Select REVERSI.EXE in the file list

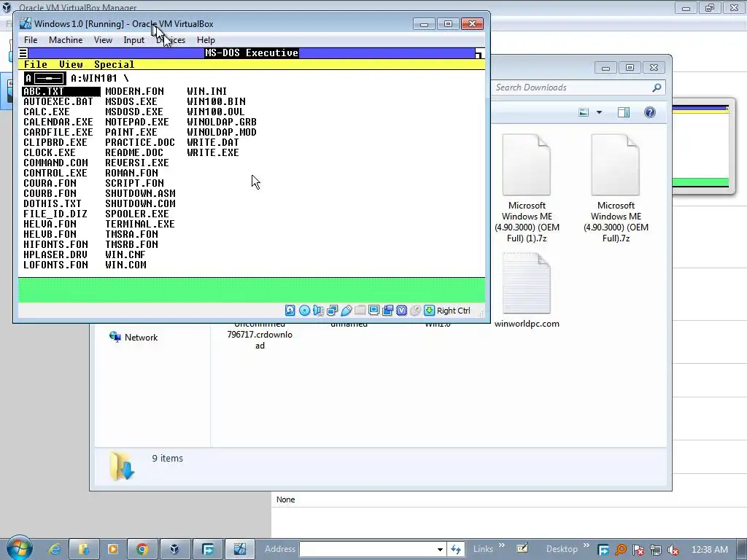coord(137,163)
